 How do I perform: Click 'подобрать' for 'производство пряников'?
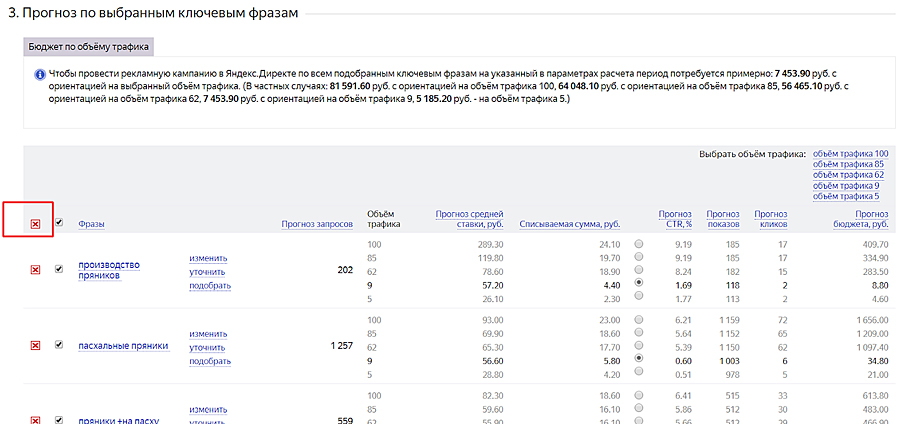[x=210, y=285]
